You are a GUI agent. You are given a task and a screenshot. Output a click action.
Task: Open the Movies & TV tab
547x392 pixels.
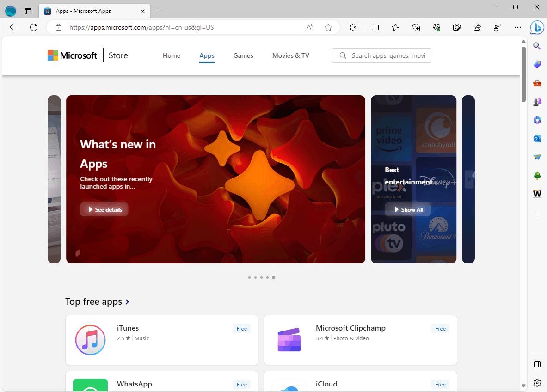(290, 55)
